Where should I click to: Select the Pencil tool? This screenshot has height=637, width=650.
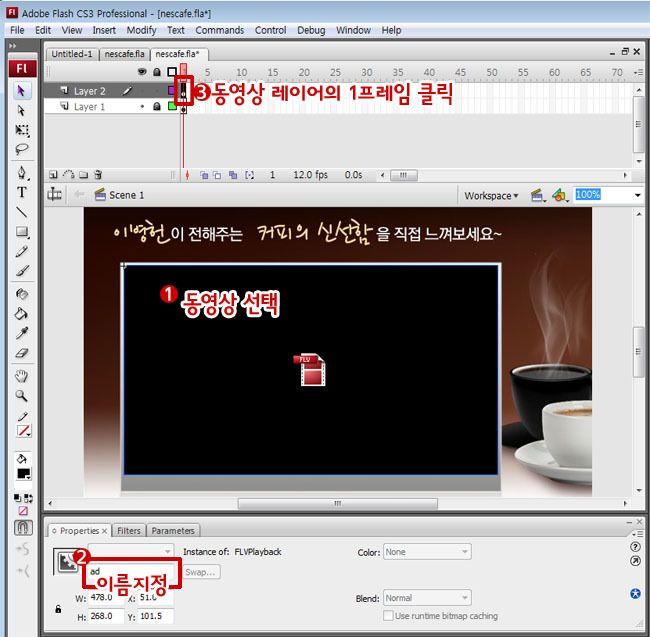coord(22,251)
